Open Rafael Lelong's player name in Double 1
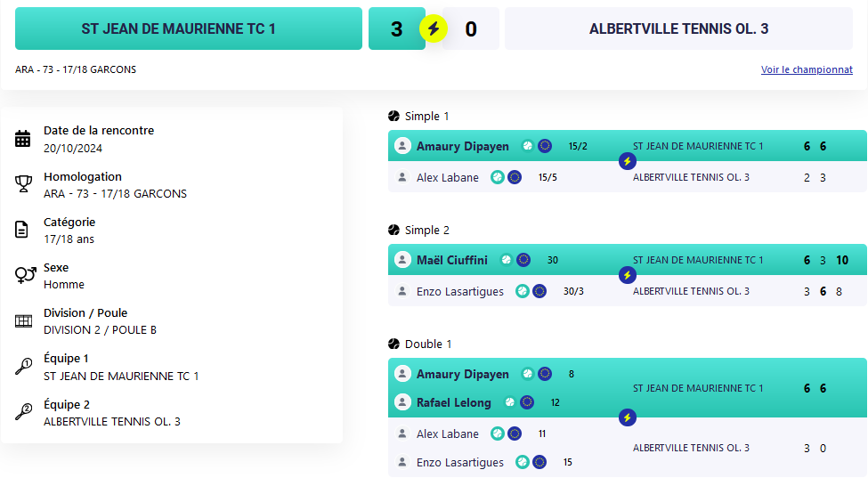Viewport: 868px width, 478px height. (453, 402)
